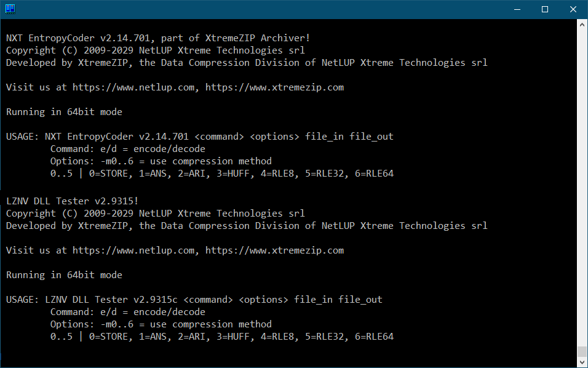
Task: Click the vertical scrollbar thumb
Action: [x=582, y=351]
